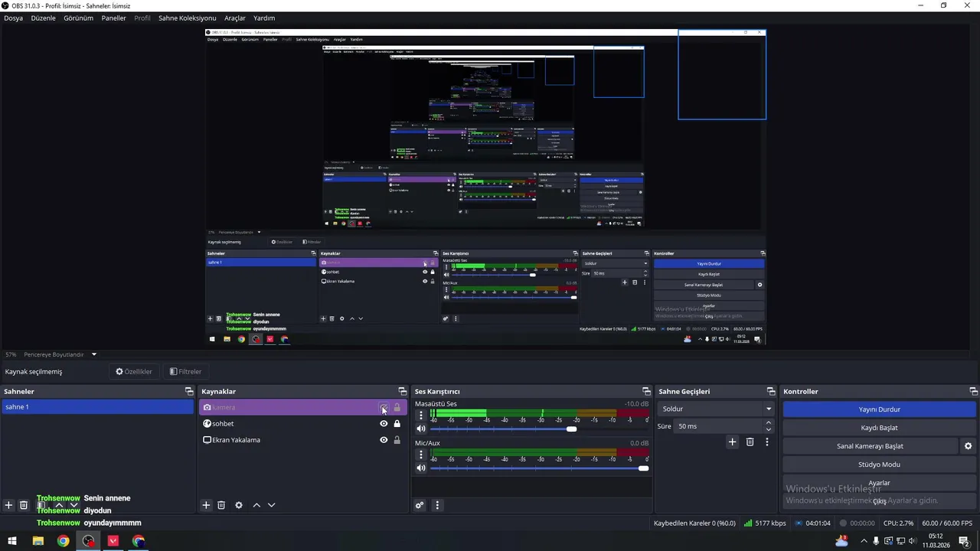Open Yardım menu
The image size is (980, 551).
[264, 18]
